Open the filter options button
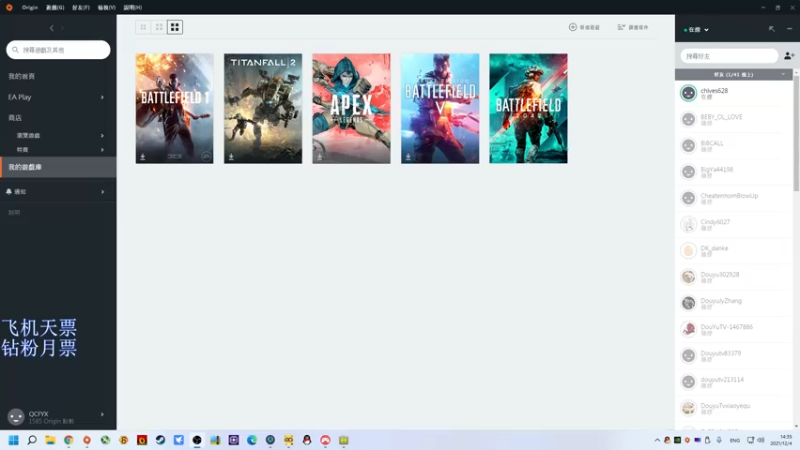Screen dimensions: 800x450 tap(633, 27)
